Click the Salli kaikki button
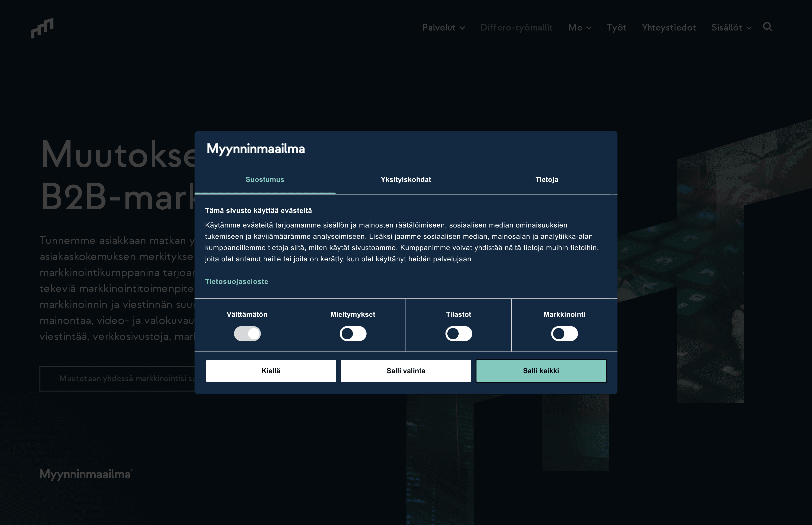This screenshot has height=525, width=812. click(x=541, y=371)
